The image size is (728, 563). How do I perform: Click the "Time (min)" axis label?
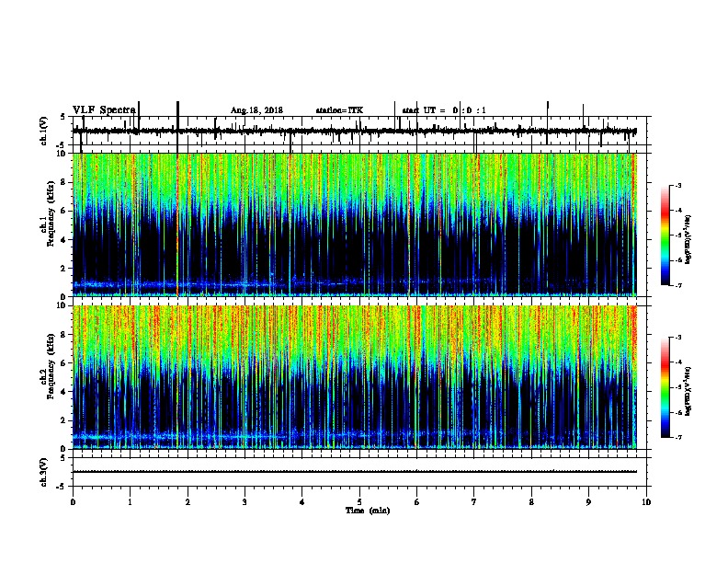click(x=368, y=511)
